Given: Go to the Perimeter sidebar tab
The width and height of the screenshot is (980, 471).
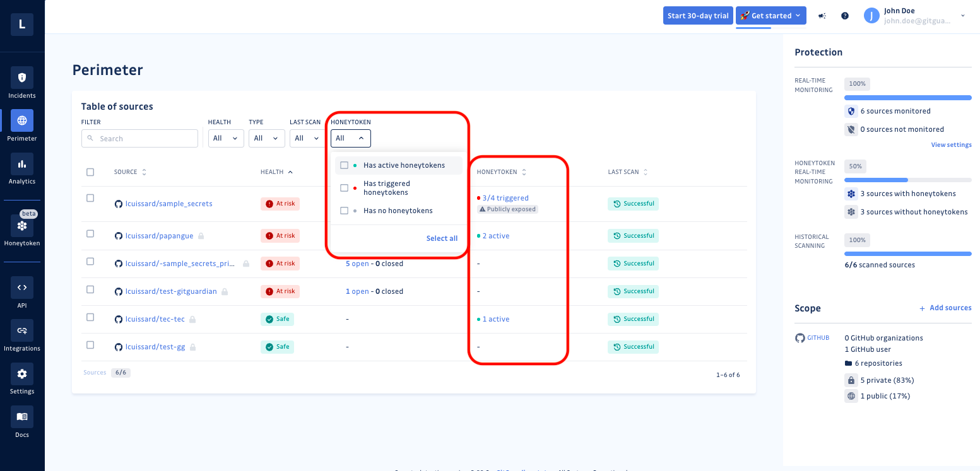Looking at the screenshot, I should tap(22, 125).
